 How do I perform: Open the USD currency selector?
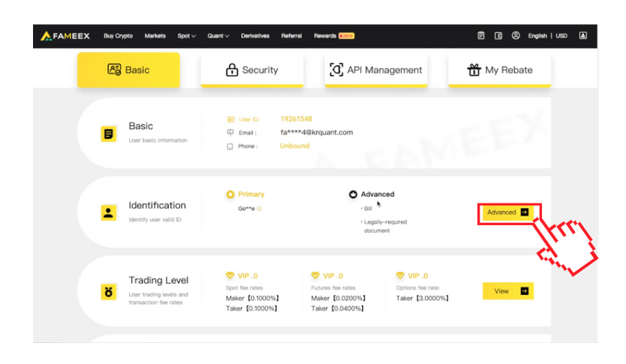[561, 35]
